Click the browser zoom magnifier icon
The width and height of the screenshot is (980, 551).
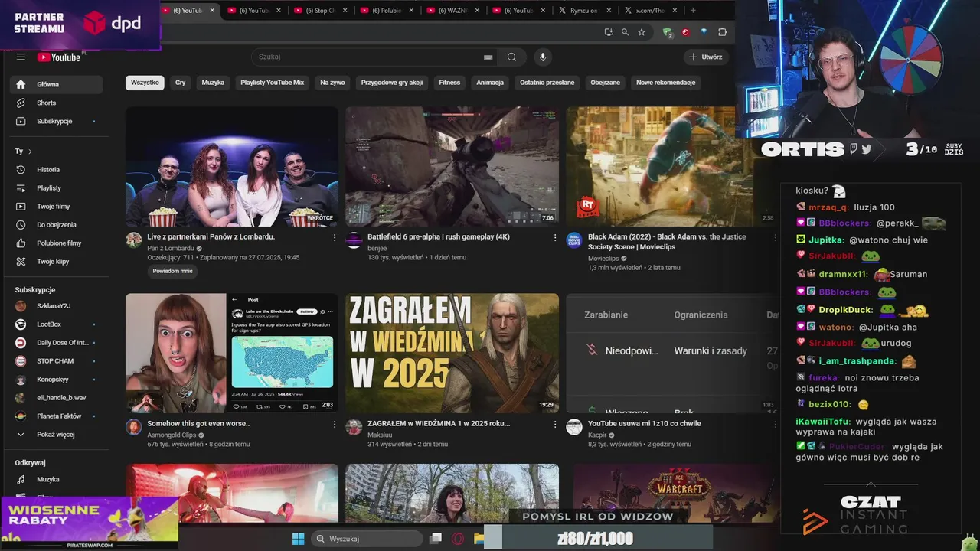(x=625, y=32)
